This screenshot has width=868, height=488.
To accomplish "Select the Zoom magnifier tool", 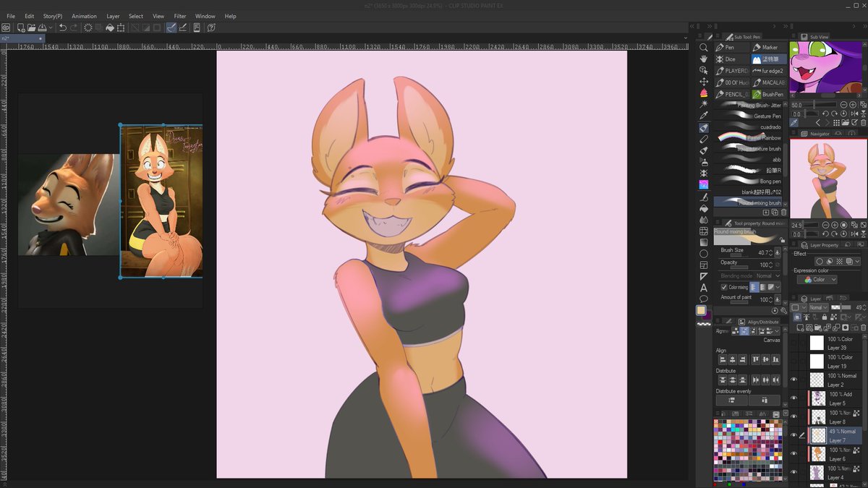I will coord(703,48).
